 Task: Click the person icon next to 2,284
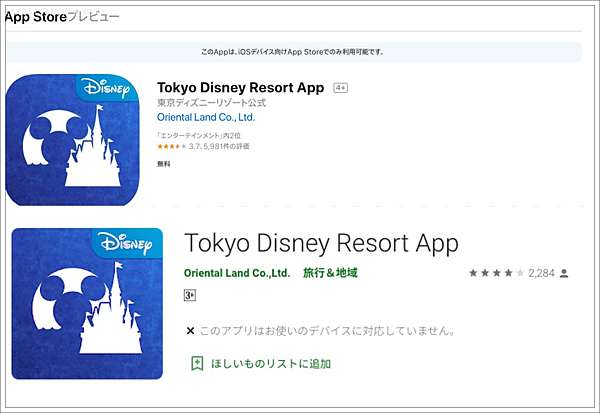564,273
